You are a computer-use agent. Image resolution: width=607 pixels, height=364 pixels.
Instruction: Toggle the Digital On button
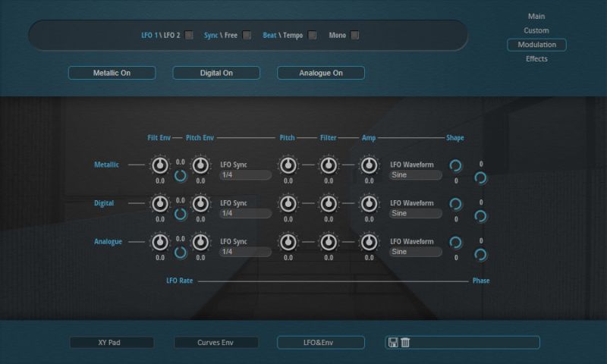click(216, 73)
